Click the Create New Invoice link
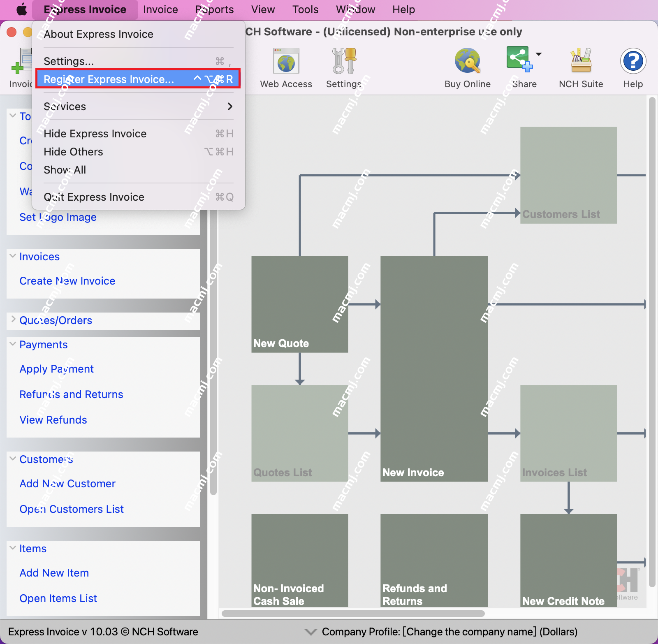 [x=67, y=281]
